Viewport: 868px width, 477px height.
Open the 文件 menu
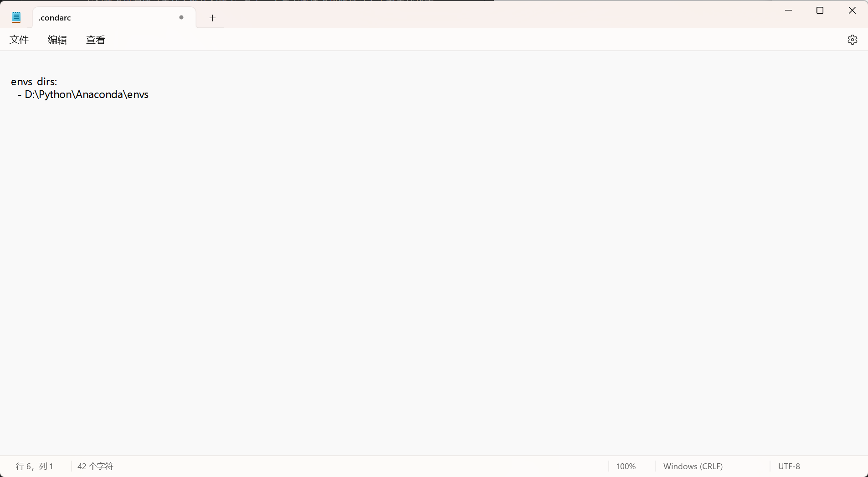19,40
